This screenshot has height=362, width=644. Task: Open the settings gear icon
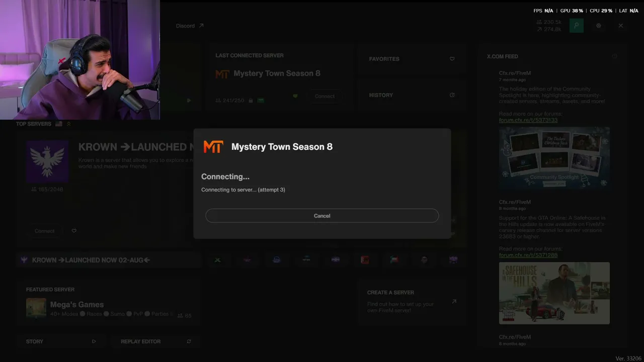pos(599,26)
